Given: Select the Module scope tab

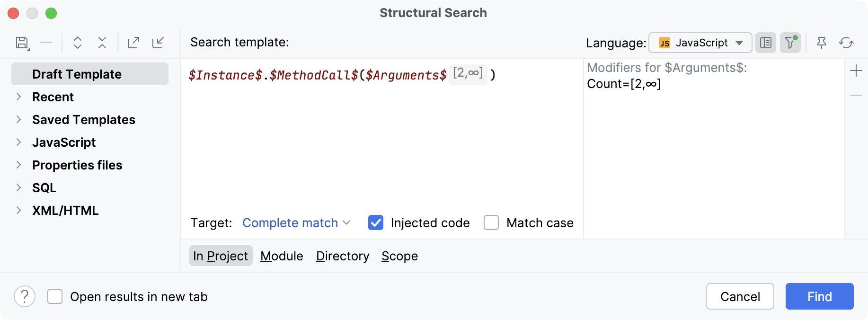Looking at the screenshot, I should [x=282, y=256].
